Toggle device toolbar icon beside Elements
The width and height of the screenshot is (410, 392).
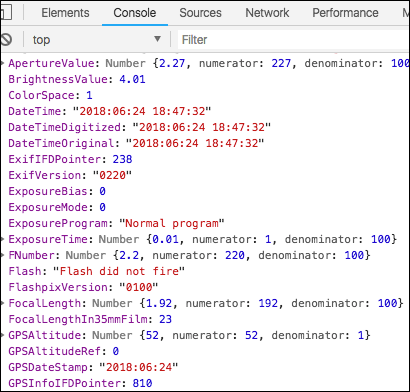click(x=6, y=13)
